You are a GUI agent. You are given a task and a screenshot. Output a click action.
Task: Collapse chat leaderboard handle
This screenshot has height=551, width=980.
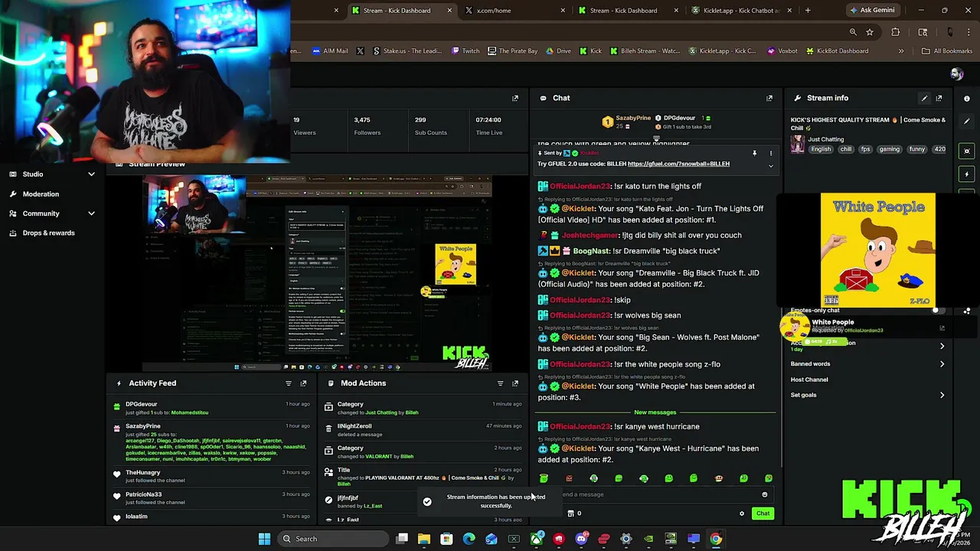656,139
